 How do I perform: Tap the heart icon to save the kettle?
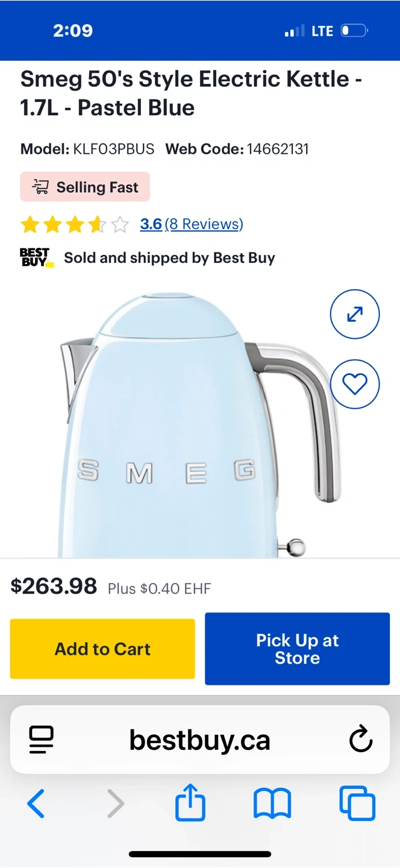355,384
